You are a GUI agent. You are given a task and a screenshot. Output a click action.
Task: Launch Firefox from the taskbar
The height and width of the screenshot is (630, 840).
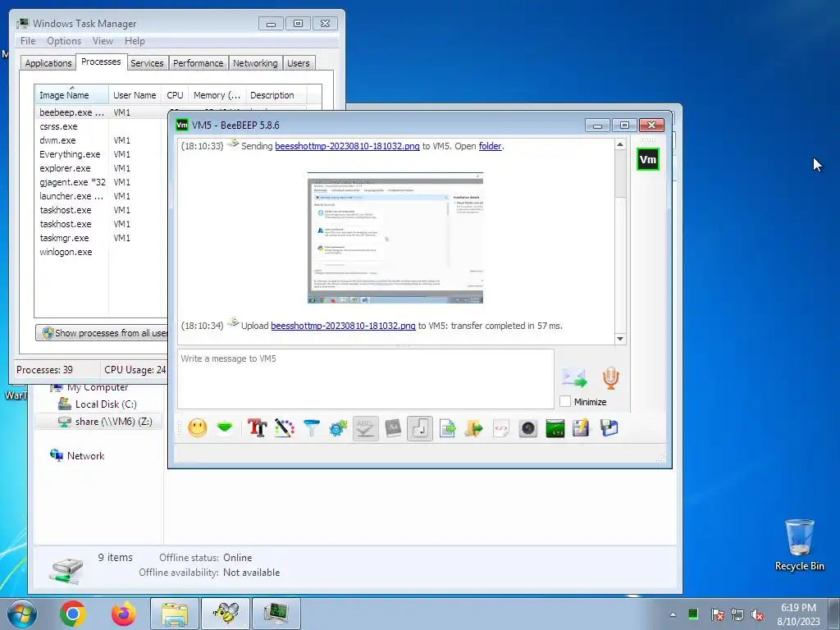click(x=124, y=614)
